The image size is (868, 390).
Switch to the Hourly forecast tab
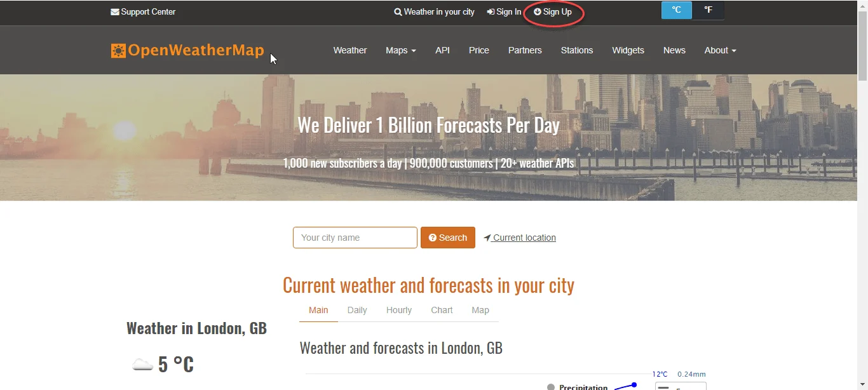399,310
